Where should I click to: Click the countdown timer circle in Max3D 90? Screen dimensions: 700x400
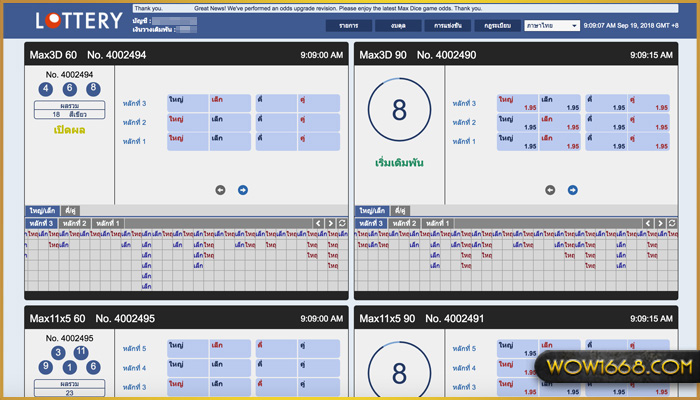(399, 108)
